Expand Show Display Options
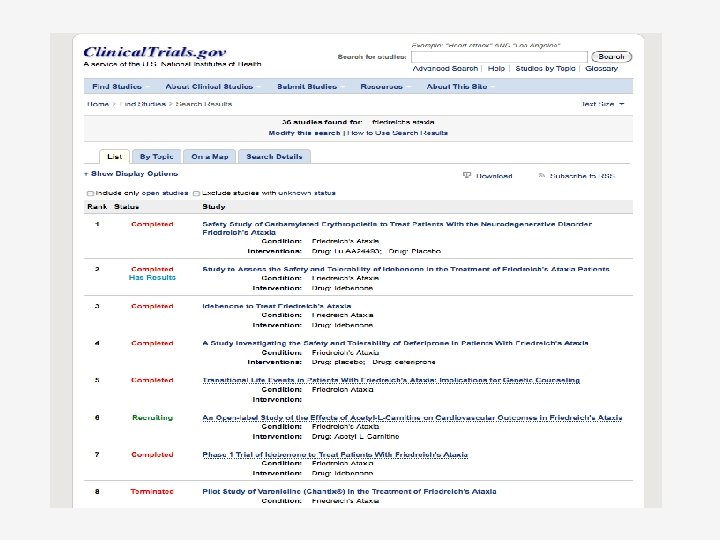This screenshot has width=720, height=540. (131, 174)
